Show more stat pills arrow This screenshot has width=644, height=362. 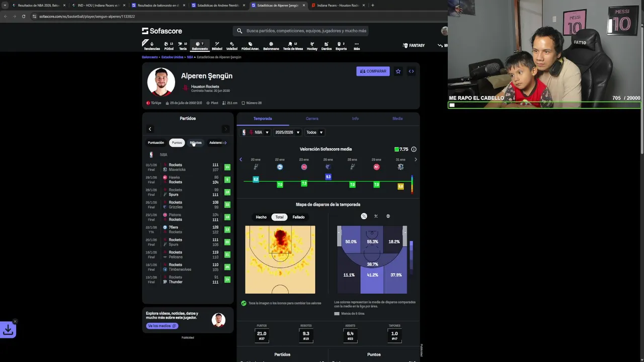225,143
